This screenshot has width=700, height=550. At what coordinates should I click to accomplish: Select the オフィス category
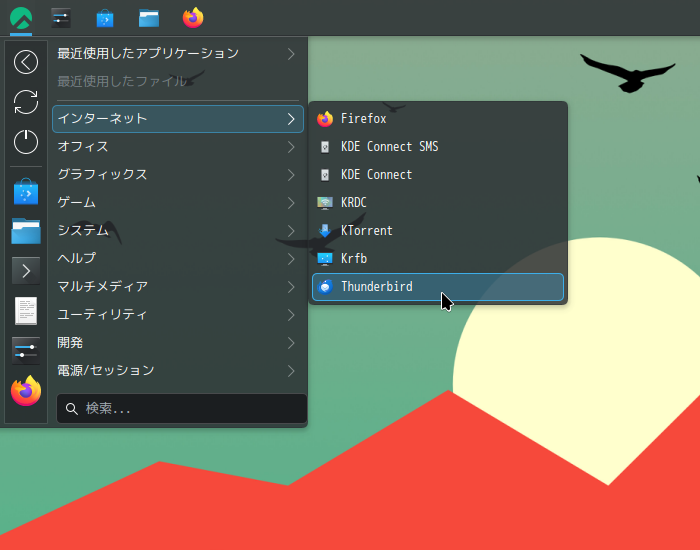click(x=178, y=147)
